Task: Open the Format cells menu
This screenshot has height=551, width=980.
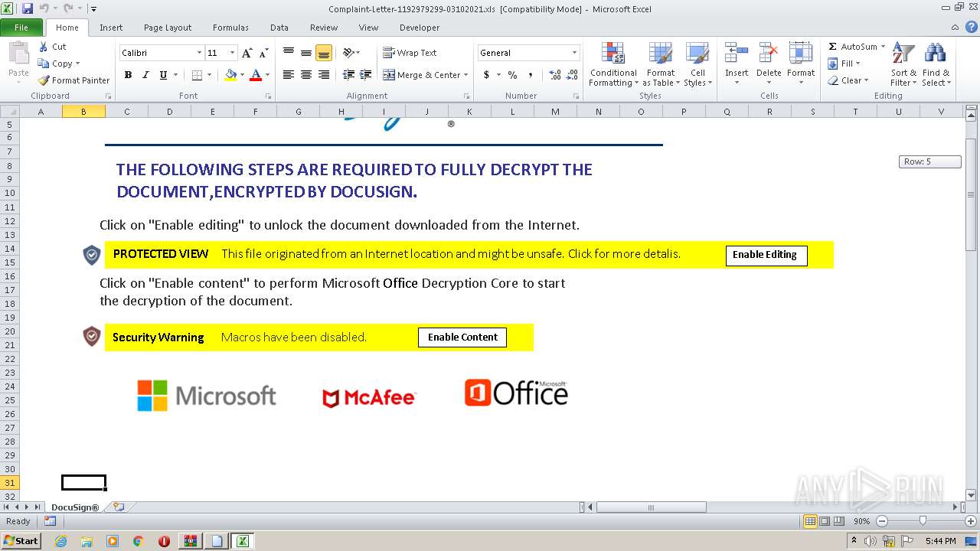Action: (x=801, y=64)
